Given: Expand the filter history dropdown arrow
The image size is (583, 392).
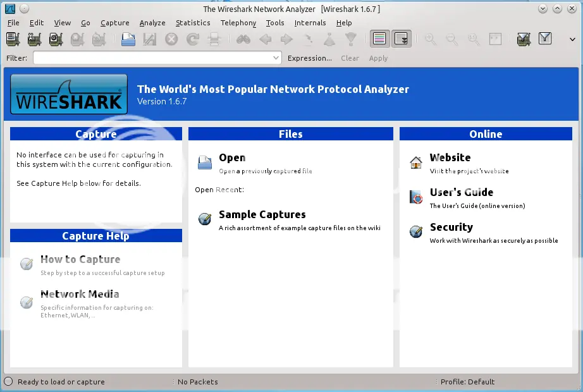Looking at the screenshot, I should (276, 58).
